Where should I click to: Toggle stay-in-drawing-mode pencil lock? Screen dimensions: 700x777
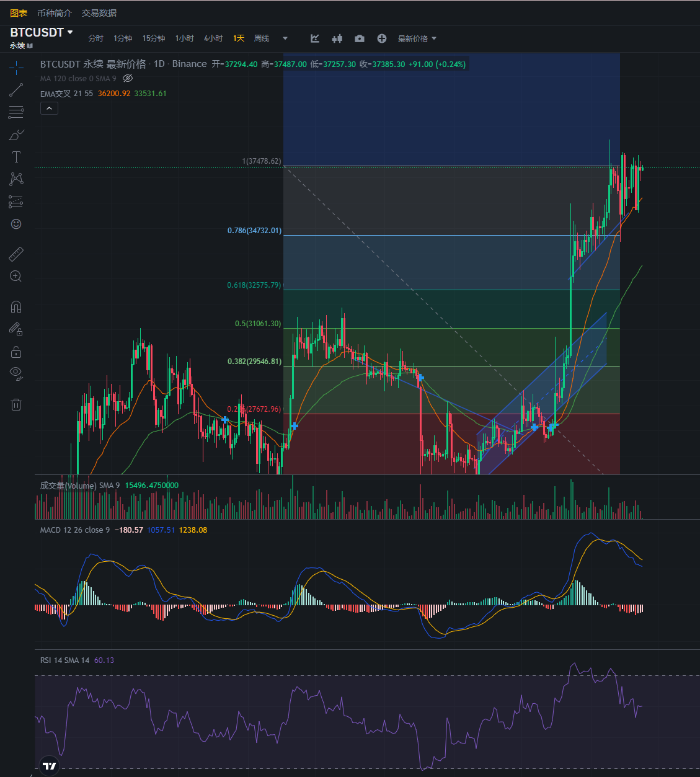click(16, 329)
